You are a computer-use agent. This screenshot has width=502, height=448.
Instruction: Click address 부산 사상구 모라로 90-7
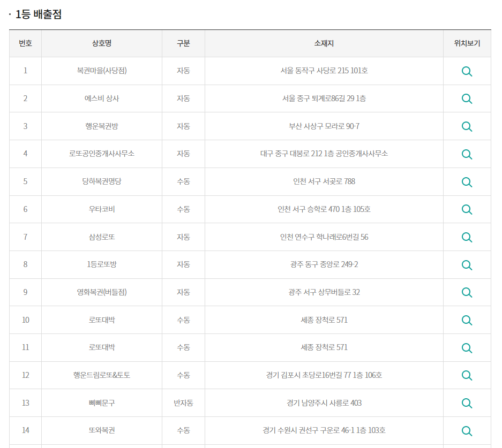[324, 126]
